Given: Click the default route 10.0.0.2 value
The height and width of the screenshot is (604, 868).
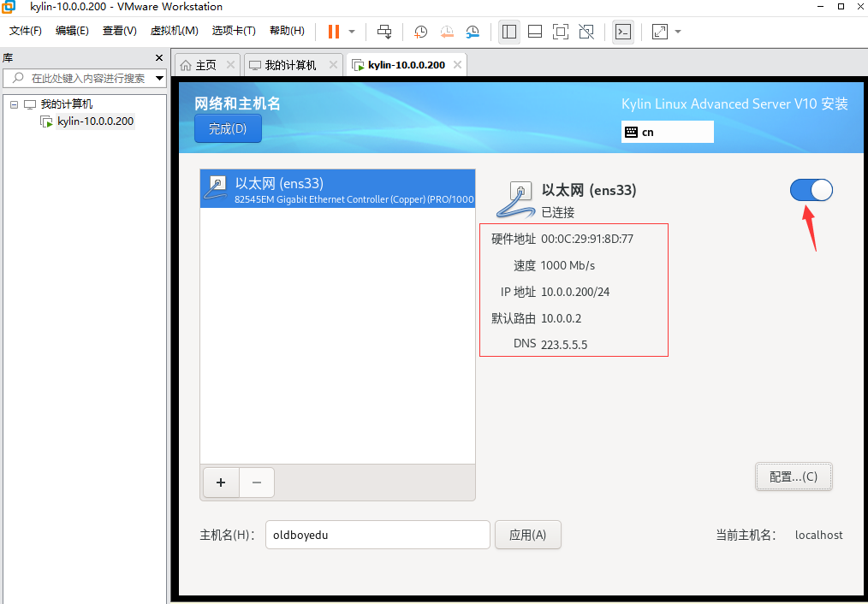Looking at the screenshot, I should (562, 318).
